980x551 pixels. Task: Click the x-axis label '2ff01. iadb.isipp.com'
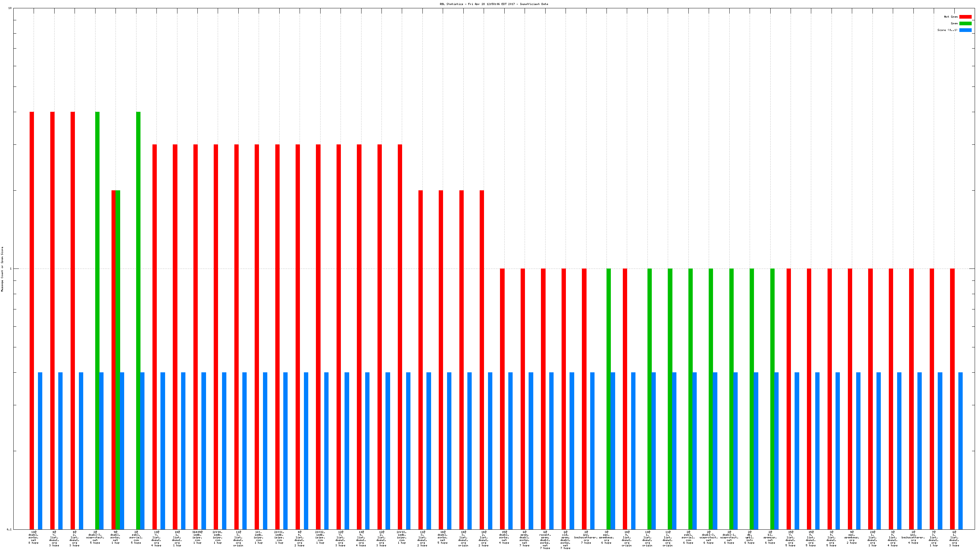(x=279, y=537)
